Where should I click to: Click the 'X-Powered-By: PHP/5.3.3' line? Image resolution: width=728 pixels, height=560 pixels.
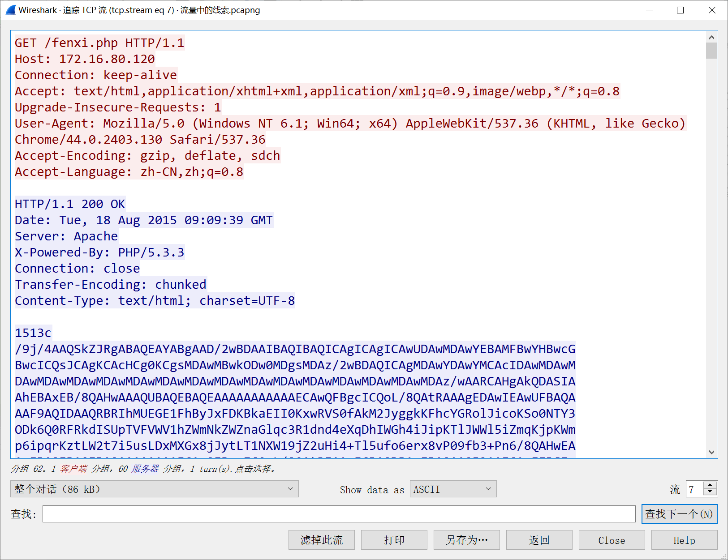tap(99, 252)
